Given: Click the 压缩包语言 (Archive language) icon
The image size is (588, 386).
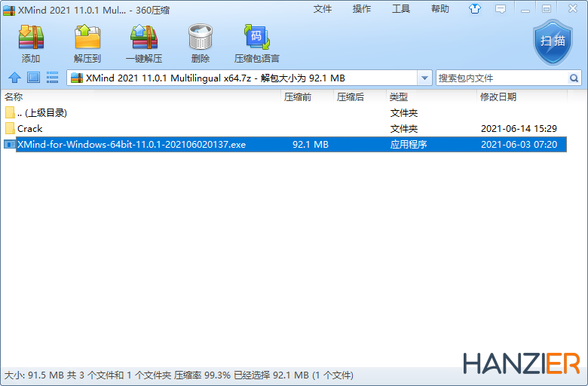Looking at the screenshot, I should pyautogui.click(x=256, y=43).
